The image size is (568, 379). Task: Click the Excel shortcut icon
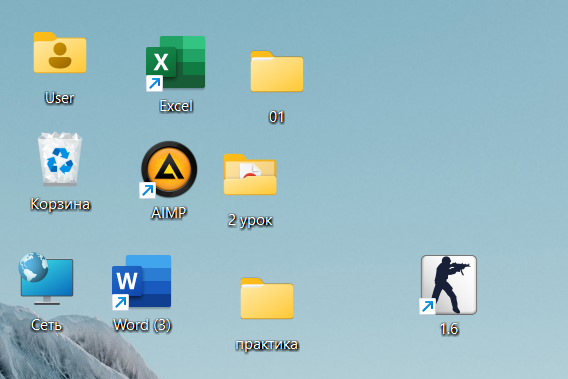(176, 63)
